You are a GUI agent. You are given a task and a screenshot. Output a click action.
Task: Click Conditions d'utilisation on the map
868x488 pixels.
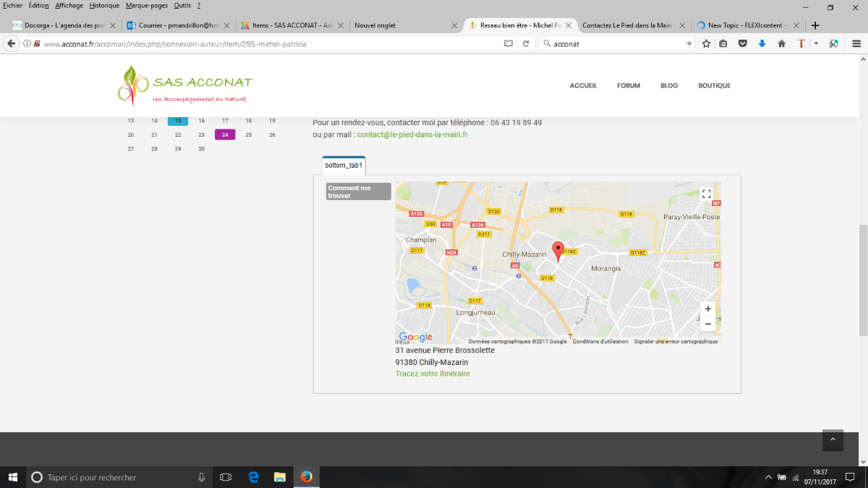[x=600, y=341]
